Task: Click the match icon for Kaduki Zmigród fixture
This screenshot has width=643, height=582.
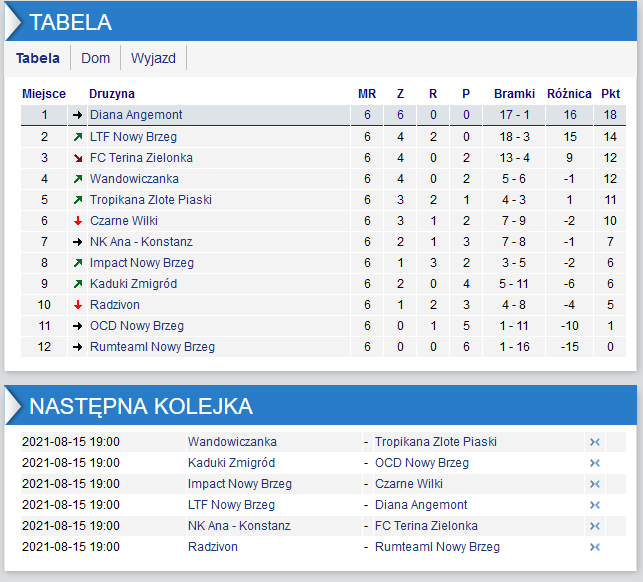Action: [x=594, y=463]
